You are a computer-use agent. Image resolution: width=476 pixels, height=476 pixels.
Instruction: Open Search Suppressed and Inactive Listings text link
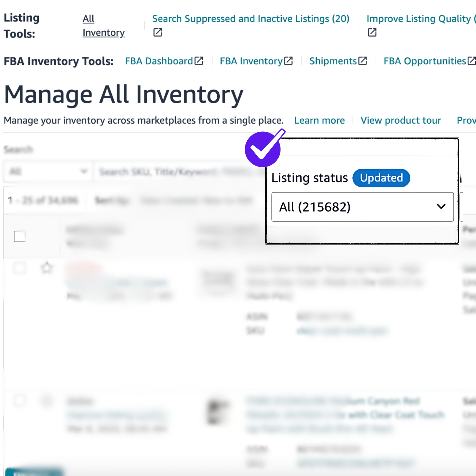pyautogui.click(x=250, y=19)
